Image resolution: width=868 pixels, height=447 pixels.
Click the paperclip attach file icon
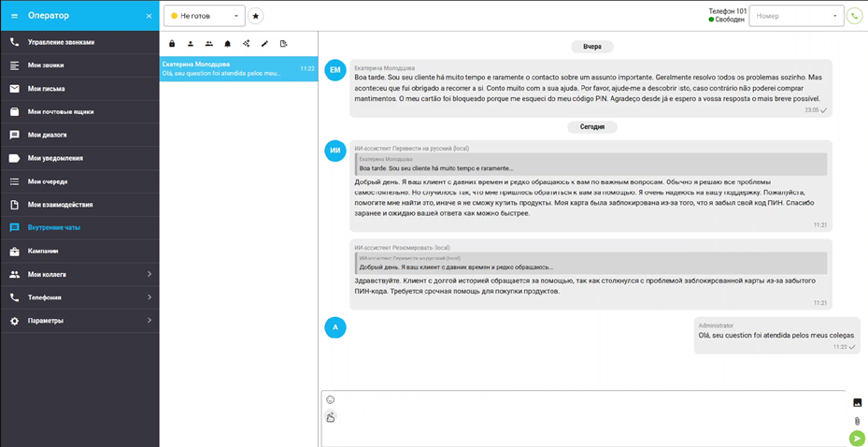point(857,421)
